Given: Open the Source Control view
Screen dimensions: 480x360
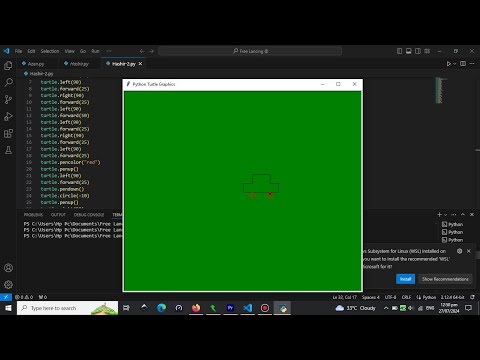Looking at the screenshot, I should (8, 99).
